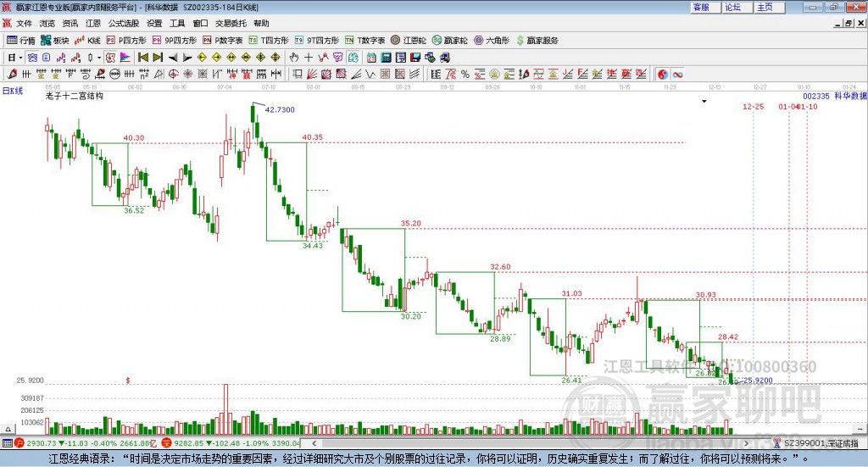Click the status bar right scroll arrow
868x467 pixels.
point(746,443)
